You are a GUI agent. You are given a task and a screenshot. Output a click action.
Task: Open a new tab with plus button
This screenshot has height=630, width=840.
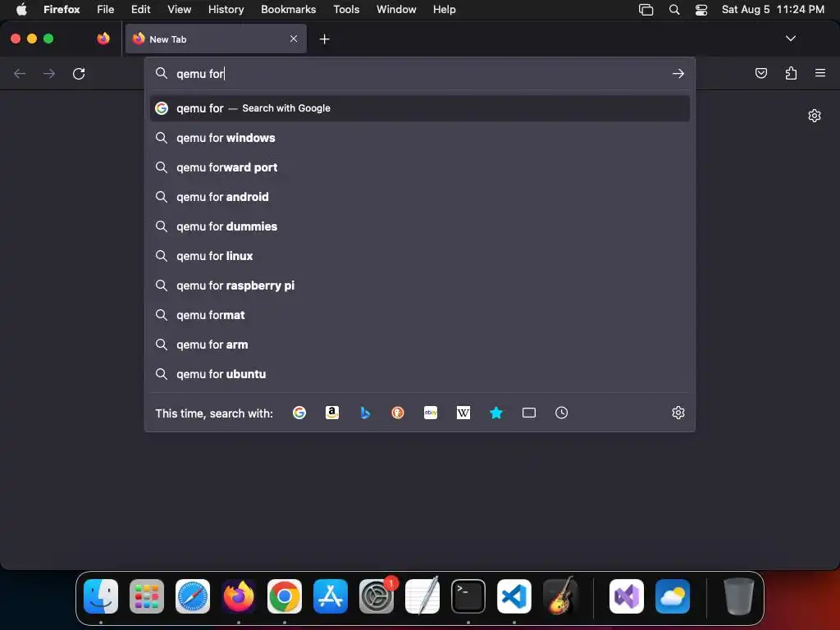point(324,39)
